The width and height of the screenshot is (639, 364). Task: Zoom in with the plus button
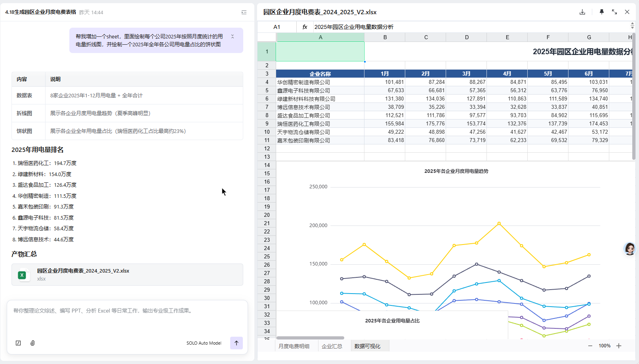click(x=619, y=346)
